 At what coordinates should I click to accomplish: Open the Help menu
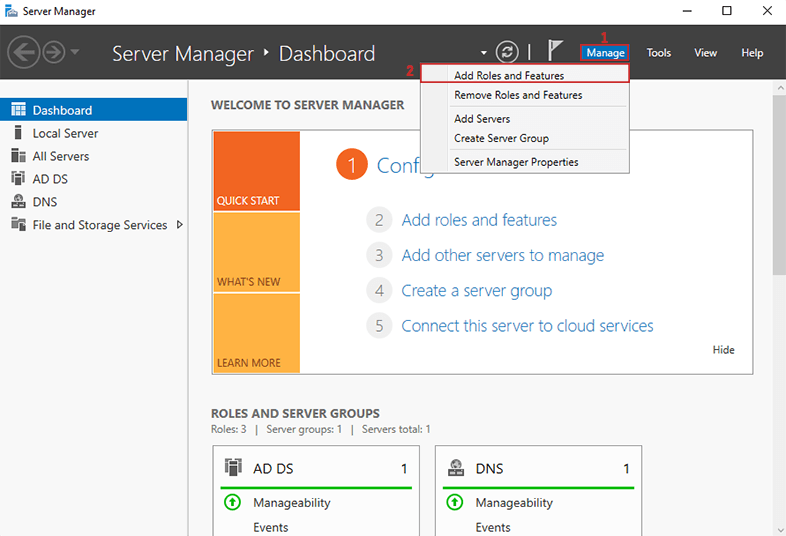[x=752, y=53]
